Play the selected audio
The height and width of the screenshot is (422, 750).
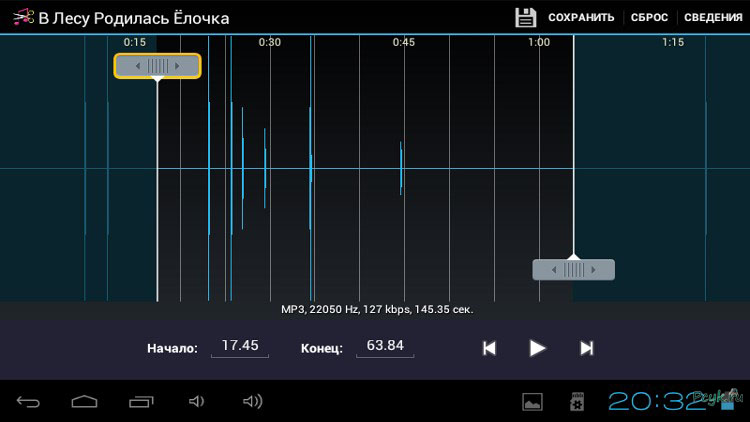[x=537, y=348]
